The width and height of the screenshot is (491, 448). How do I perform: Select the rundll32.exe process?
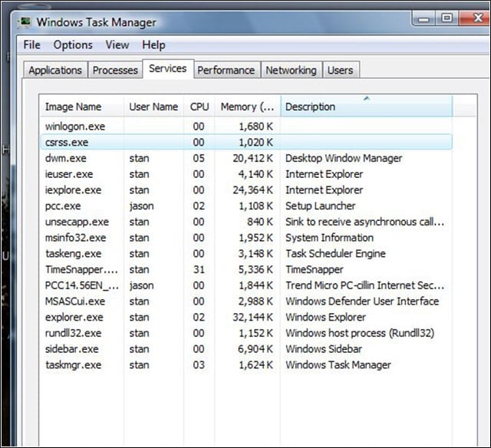click(246, 333)
